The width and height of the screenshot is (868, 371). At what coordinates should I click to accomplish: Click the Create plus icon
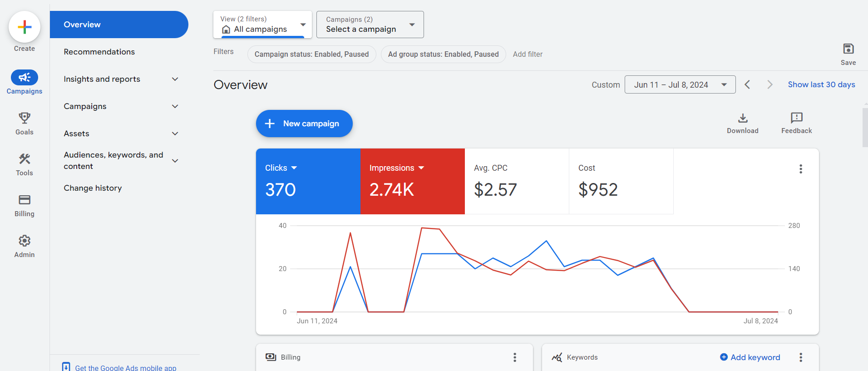tap(25, 27)
